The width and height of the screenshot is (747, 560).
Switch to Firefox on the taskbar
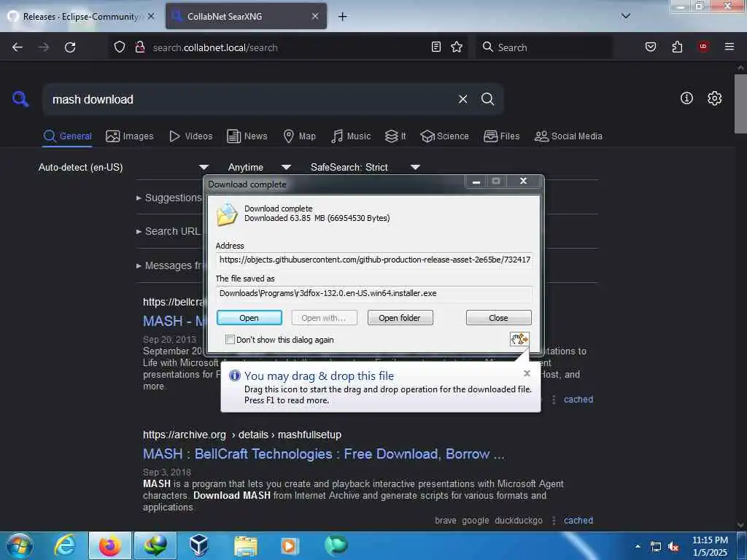(110, 545)
